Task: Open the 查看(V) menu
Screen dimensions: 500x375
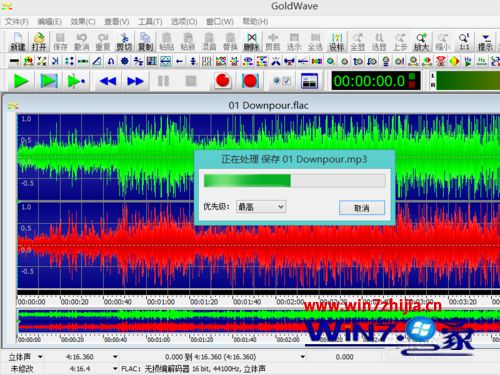Action: [x=117, y=22]
